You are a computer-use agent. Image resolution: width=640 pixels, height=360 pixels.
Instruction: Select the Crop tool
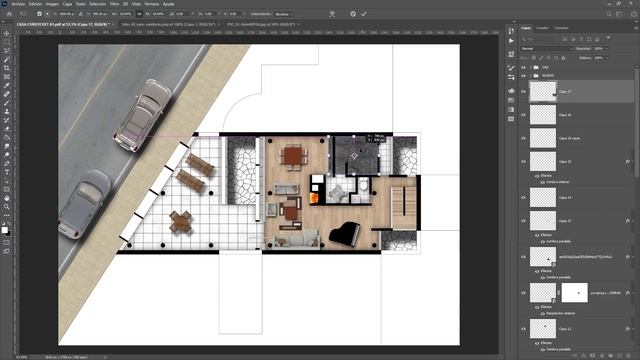pyautogui.click(x=7, y=68)
